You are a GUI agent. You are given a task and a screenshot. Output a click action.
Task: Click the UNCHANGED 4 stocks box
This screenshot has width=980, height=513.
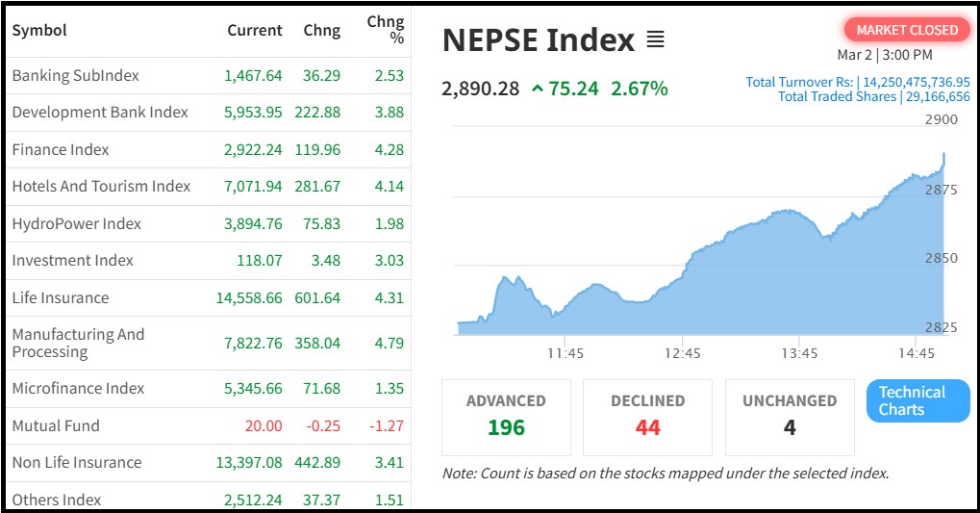click(790, 416)
